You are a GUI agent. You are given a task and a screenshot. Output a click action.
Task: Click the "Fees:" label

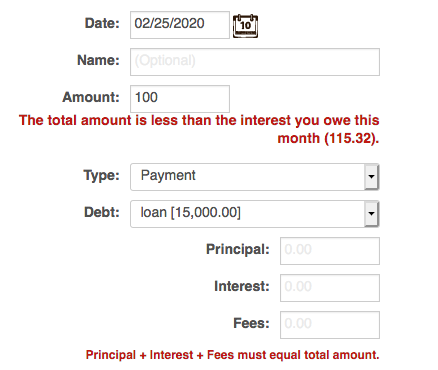tap(251, 323)
